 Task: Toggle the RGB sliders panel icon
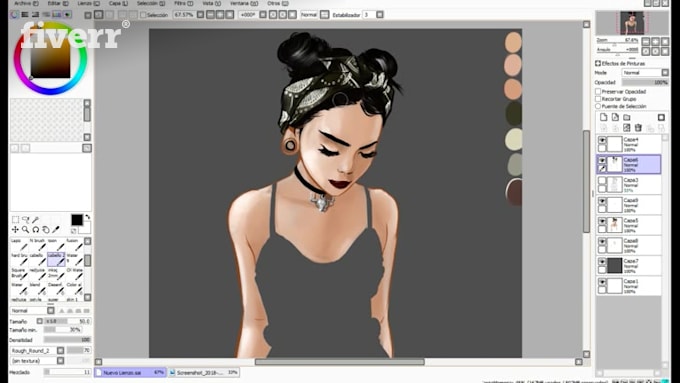tap(26, 15)
